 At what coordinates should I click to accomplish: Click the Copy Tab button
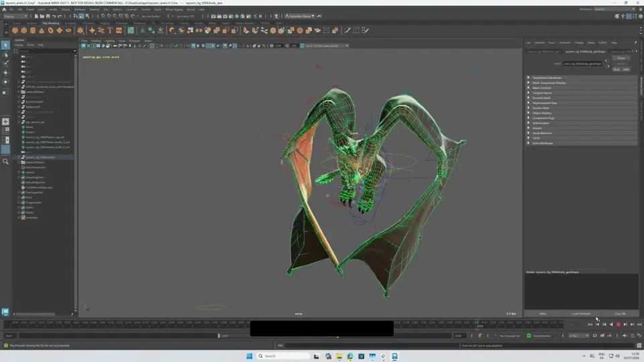(620, 314)
